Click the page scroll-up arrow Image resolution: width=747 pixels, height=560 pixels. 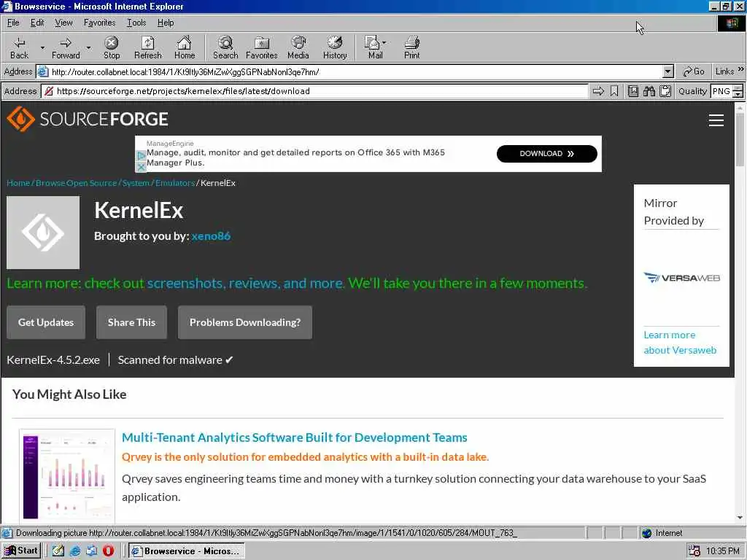coord(740,109)
